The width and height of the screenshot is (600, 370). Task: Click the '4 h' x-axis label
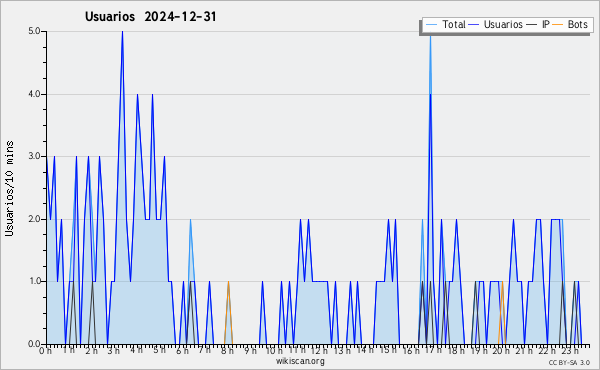(136, 350)
